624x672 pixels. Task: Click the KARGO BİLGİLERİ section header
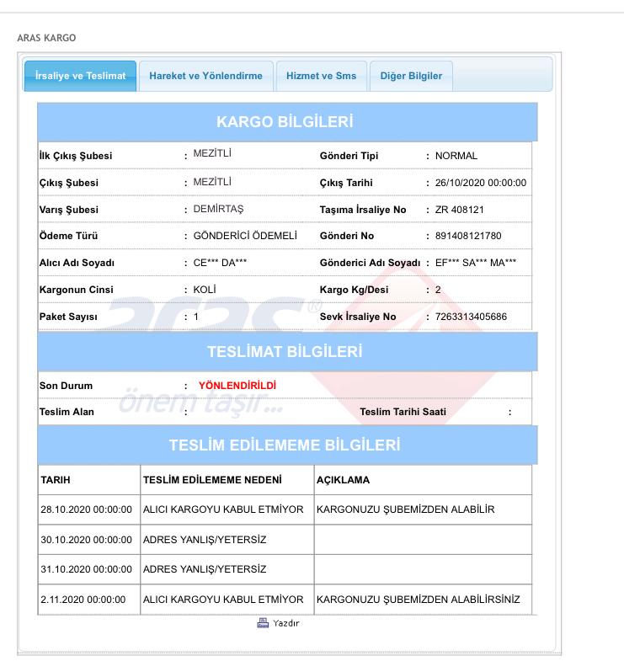[x=287, y=122]
